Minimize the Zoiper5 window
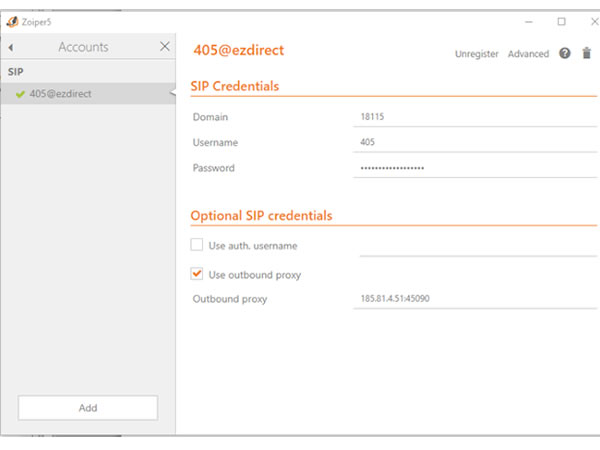The height and width of the screenshot is (450, 600). tap(529, 22)
